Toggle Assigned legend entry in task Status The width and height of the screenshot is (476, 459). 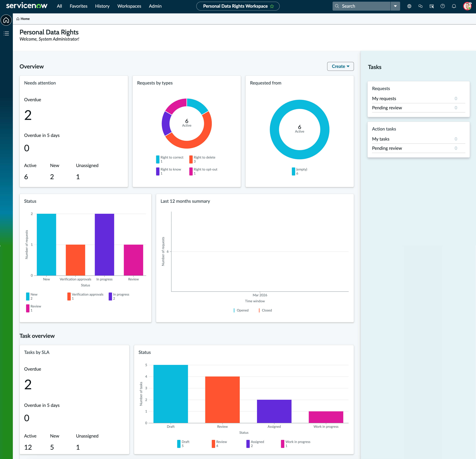tap(255, 444)
